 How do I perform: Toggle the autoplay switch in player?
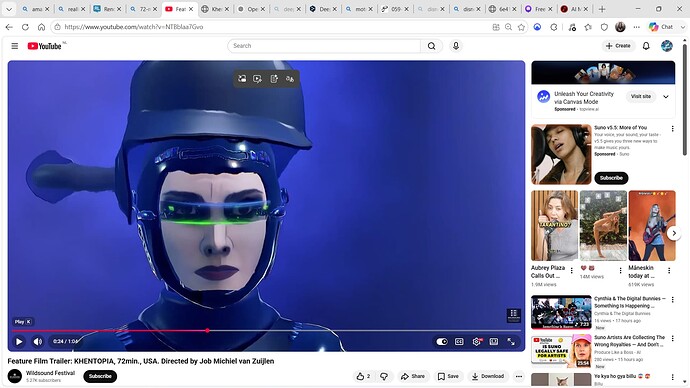pyautogui.click(x=442, y=341)
